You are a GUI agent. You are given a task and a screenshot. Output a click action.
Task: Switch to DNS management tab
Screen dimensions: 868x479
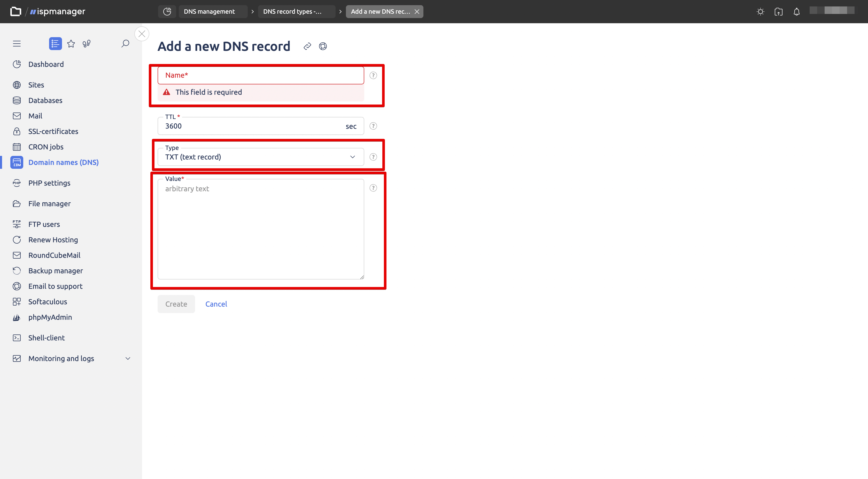pos(213,11)
